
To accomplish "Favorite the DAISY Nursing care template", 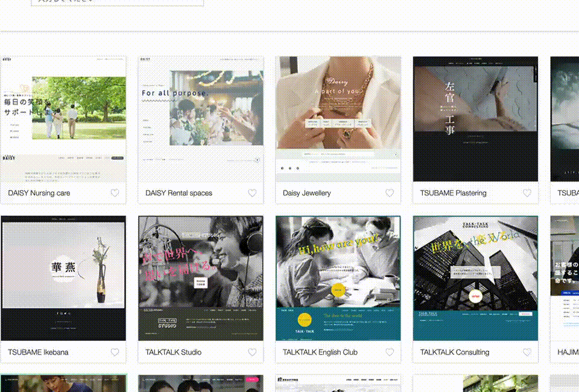I will (x=115, y=192).
